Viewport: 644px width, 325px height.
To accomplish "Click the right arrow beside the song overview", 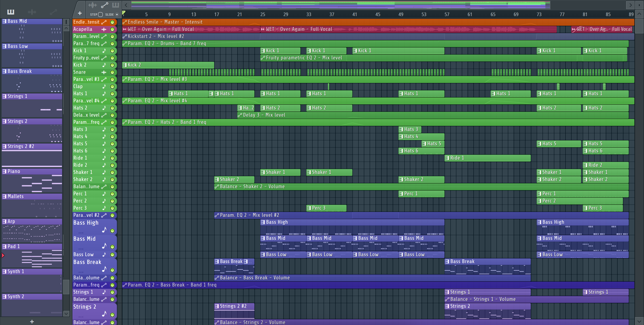I will click(631, 5).
